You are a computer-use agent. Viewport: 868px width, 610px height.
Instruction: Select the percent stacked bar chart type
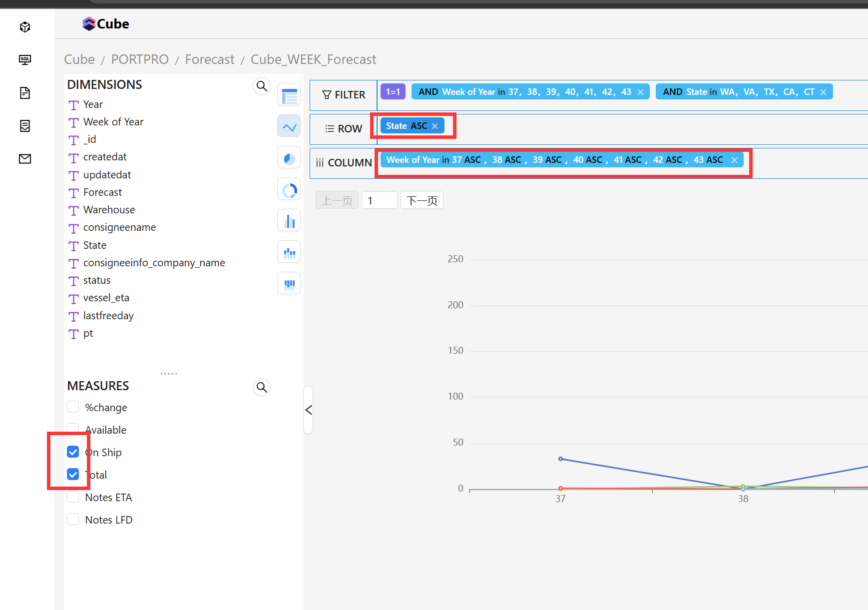pos(289,284)
